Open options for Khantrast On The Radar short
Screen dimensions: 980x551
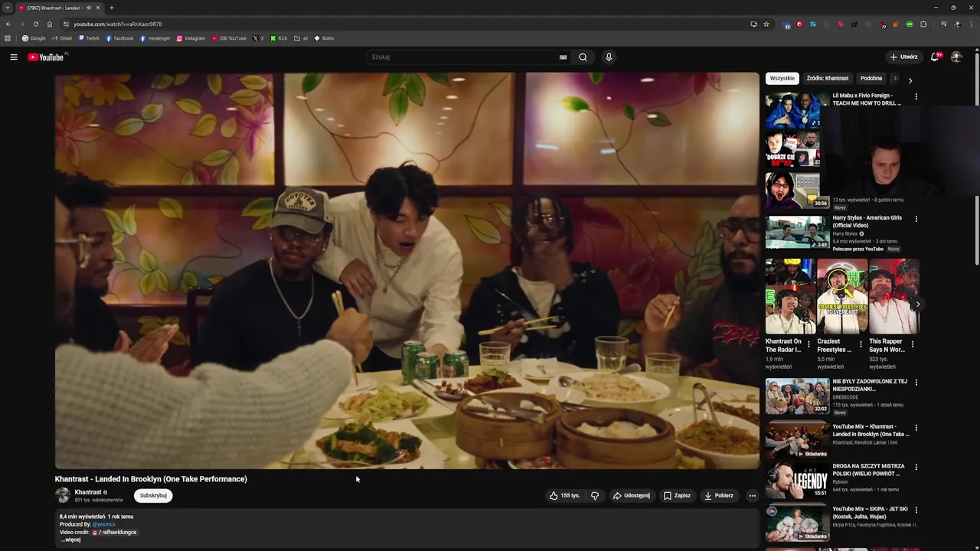click(x=808, y=344)
